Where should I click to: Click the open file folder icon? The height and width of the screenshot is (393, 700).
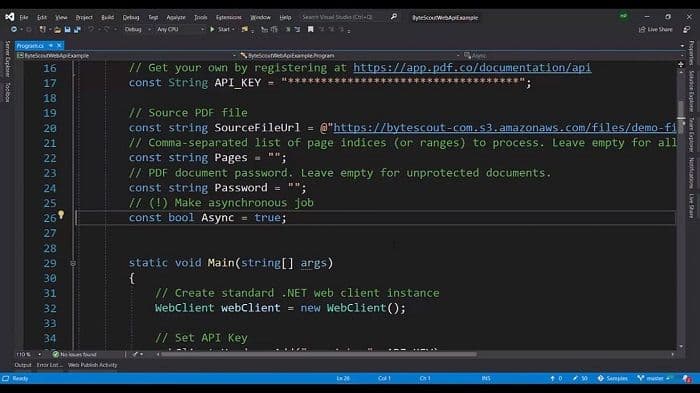[x=57, y=30]
